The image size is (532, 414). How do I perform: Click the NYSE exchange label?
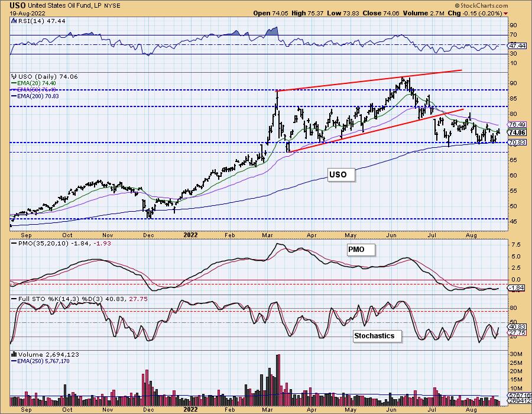pyautogui.click(x=112, y=6)
